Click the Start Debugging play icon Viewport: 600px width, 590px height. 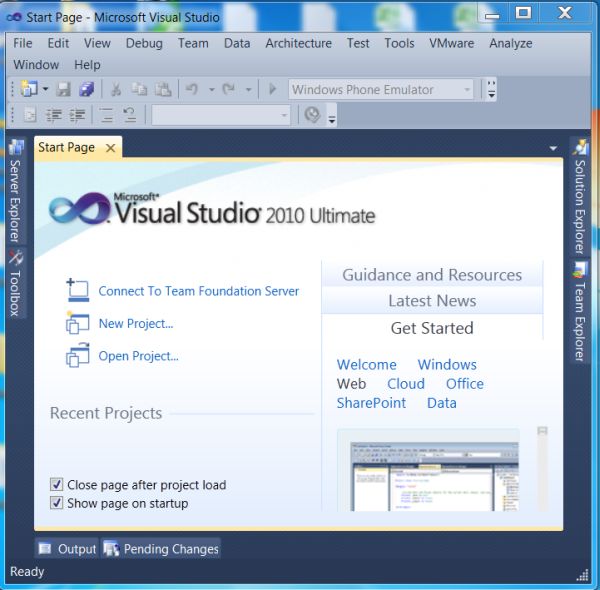click(x=272, y=90)
